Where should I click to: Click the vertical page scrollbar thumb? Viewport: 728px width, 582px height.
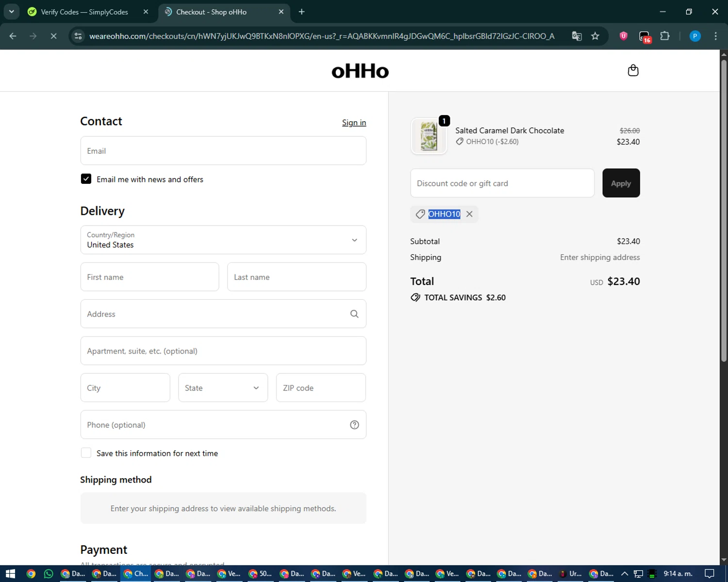(x=724, y=210)
